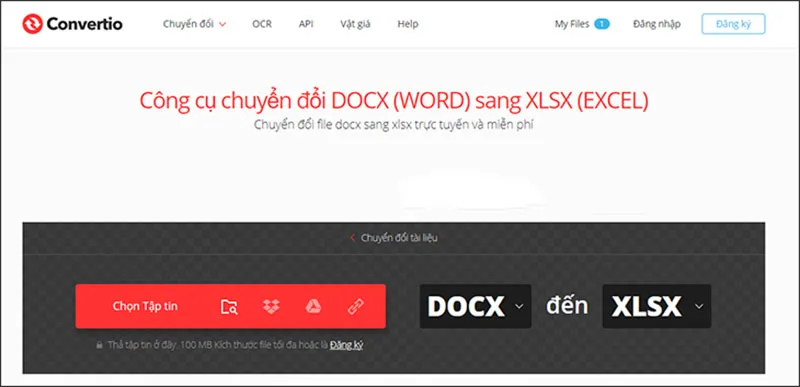The image size is (800, 387).
Task: Choose file from Dropbox icon
Action: (x=271, y=306)
